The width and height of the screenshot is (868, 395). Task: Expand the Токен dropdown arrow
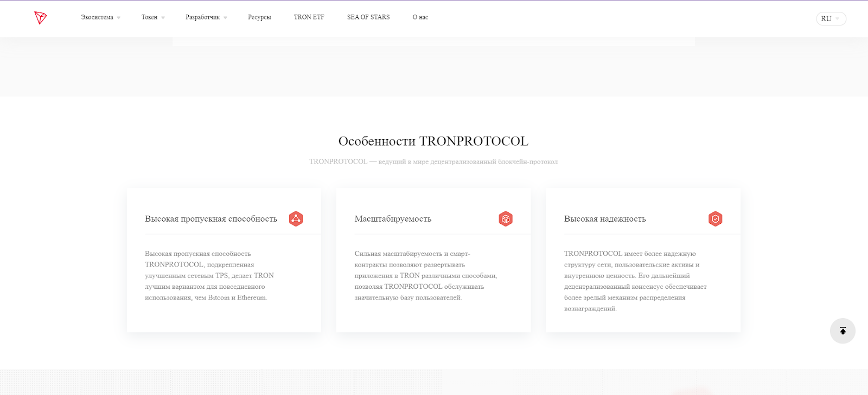pyautogui.click(x=163, y=18)
